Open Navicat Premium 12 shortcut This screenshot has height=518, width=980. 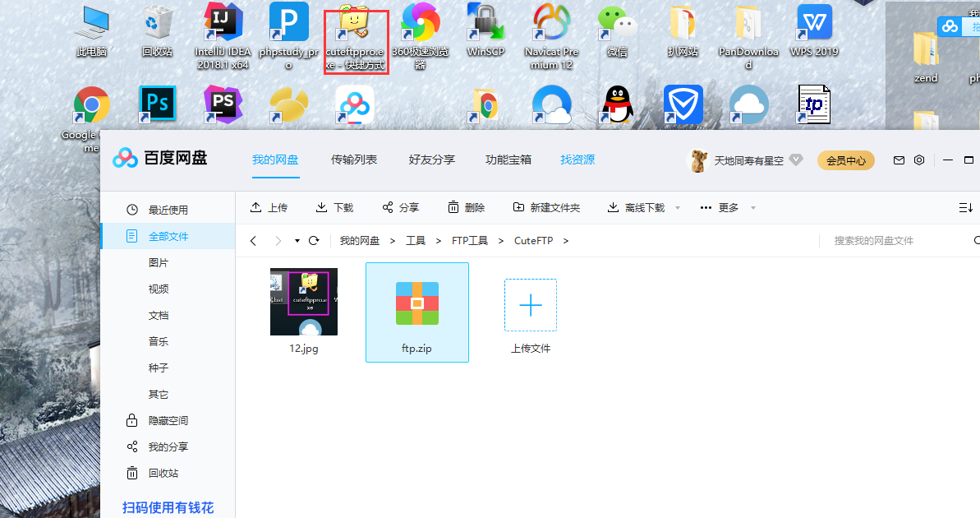pyautogui.click(x=552, y=35)
